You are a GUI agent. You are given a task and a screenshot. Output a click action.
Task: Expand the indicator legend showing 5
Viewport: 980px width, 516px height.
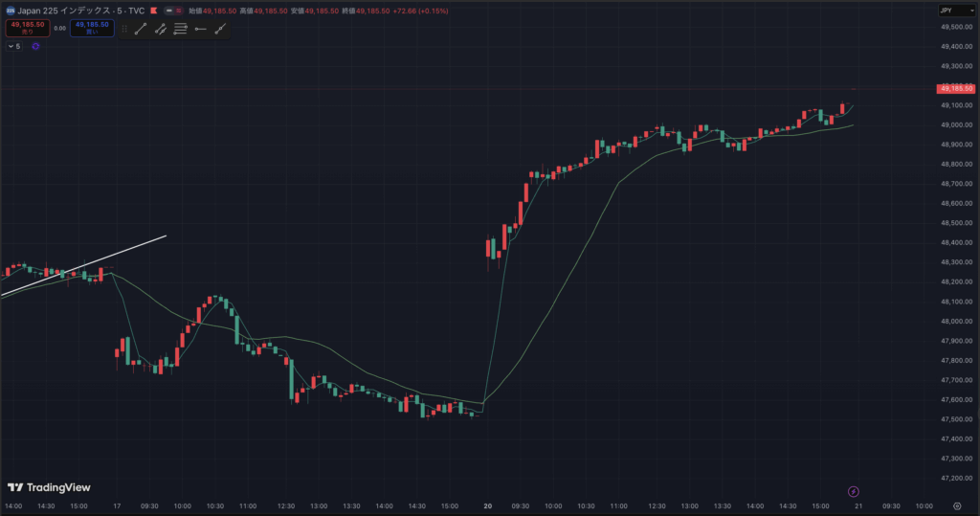pos(14,46)
